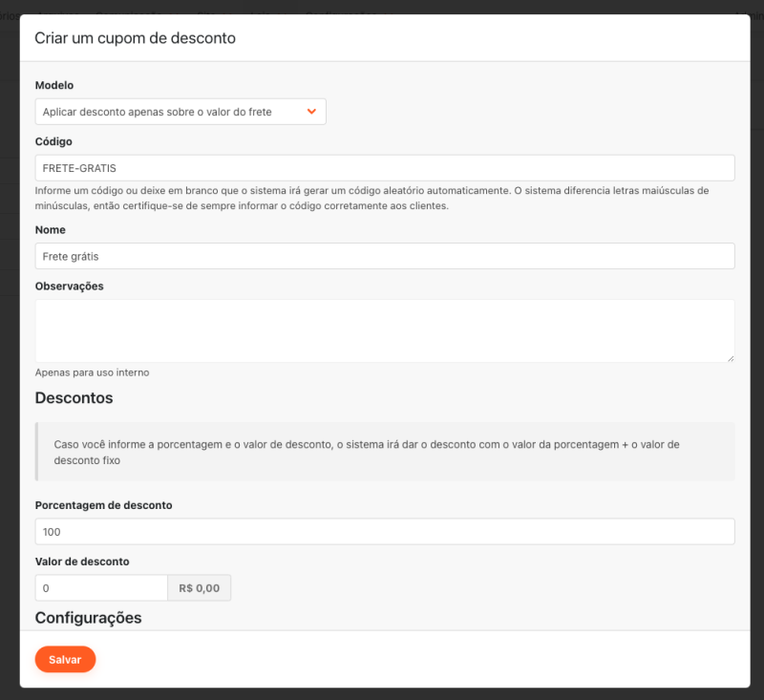This screenshot has width=764, height=700.
Task: Click the gray discount info callout box
Action: 384,452
